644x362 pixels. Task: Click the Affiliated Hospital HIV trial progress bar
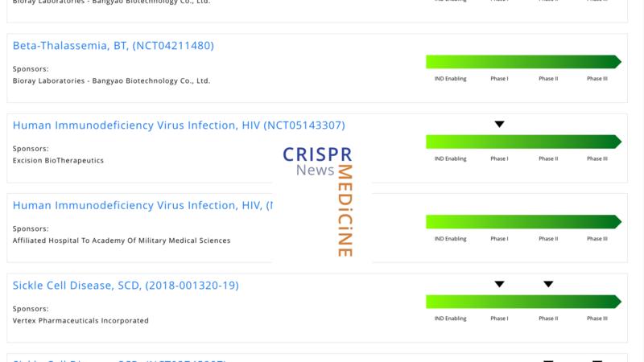point(523,222)
